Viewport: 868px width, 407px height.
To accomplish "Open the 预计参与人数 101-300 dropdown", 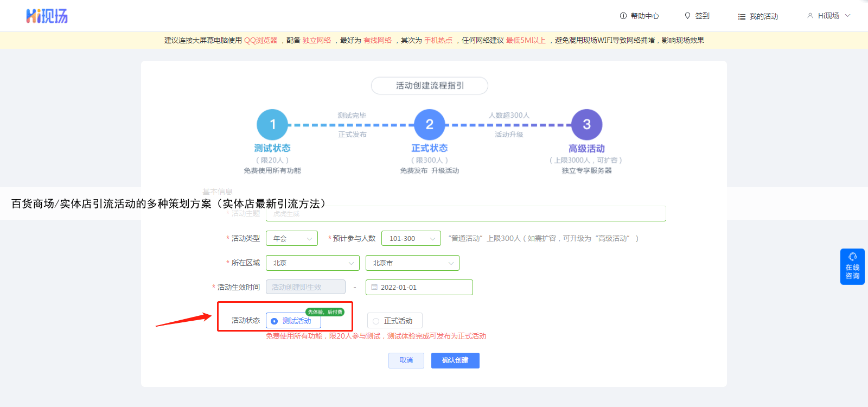I will [x=411, y=238].
